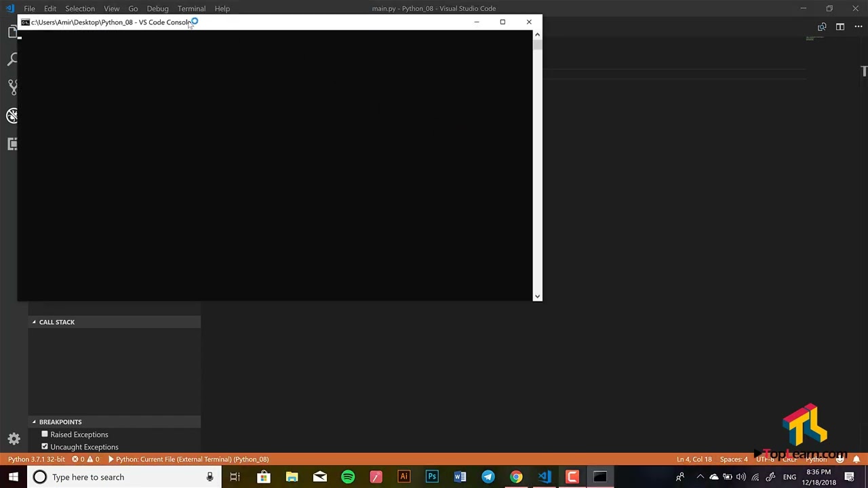
Task: Open the Debug menu
Action: (157, 8)
